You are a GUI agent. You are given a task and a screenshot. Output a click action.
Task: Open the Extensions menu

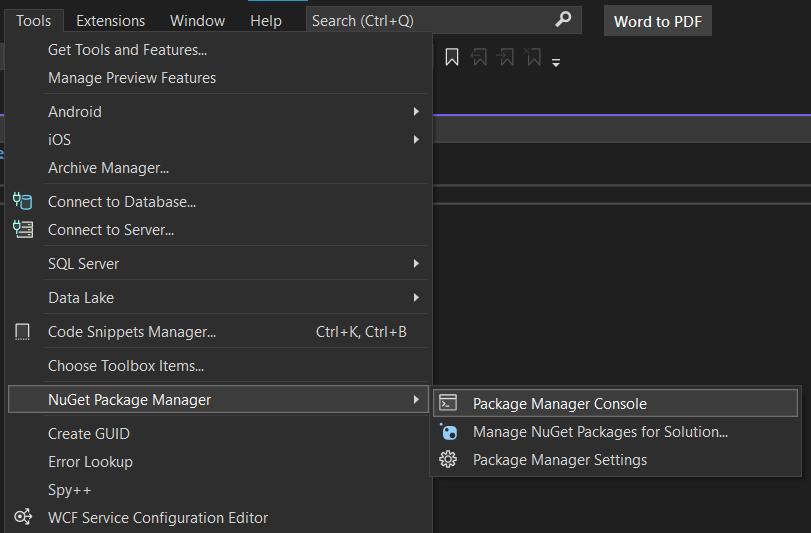pyautogui.click(x=111, y=21)
